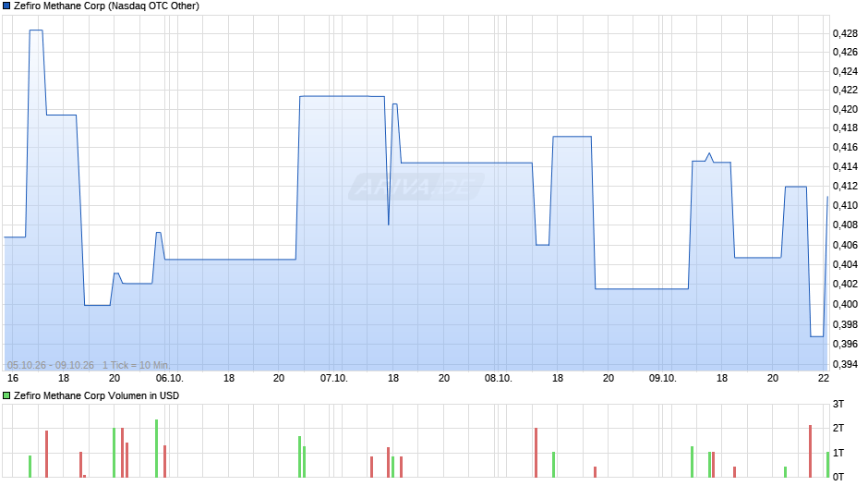This screenshot has width=868, height=486.
Task: Click the '1 Tick = 10 Min.' note
Action: coord(136,365)
